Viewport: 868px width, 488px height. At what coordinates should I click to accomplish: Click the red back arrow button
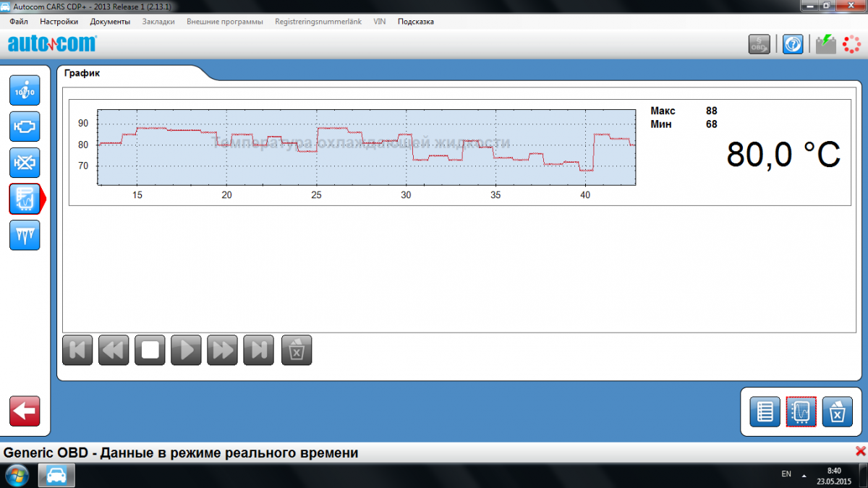click(x=25, y=411)
